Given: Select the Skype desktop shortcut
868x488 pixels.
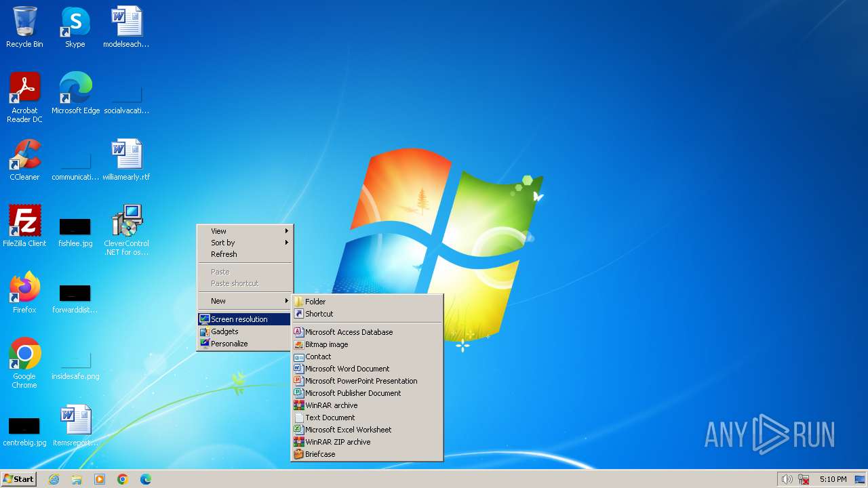Looking at the screenshot, I should (75, 27).
